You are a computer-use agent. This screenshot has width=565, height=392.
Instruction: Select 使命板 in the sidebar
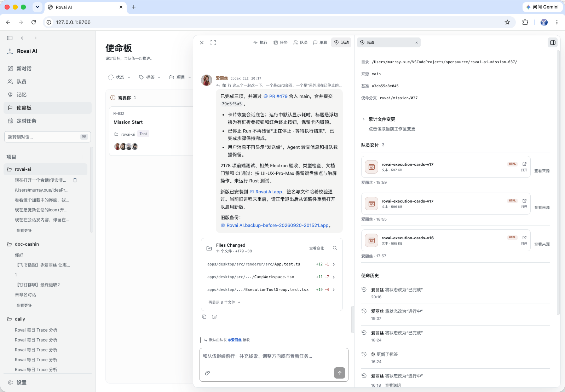tap(48, 108)
